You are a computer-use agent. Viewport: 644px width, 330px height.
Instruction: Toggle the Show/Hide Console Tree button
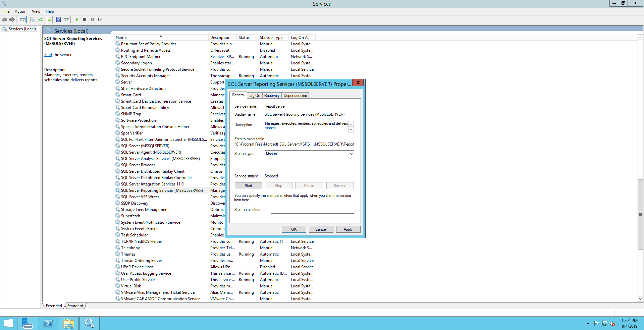click(23, 20)
